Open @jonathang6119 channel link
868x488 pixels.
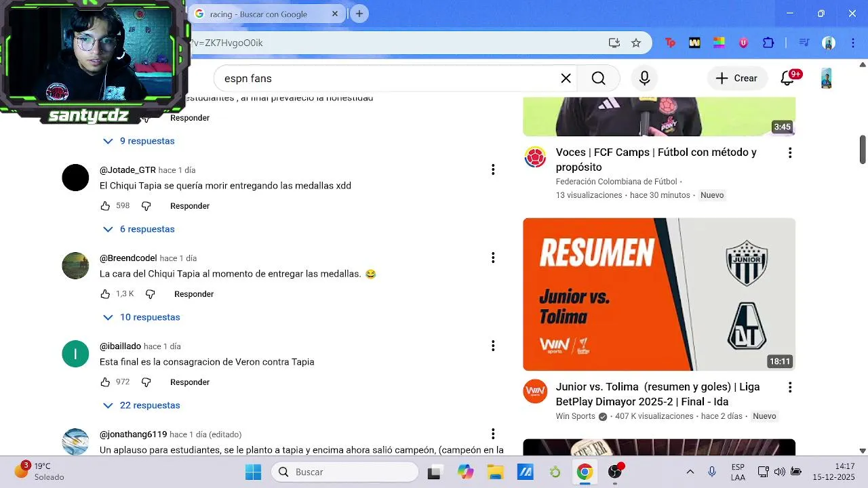point(133,434)
